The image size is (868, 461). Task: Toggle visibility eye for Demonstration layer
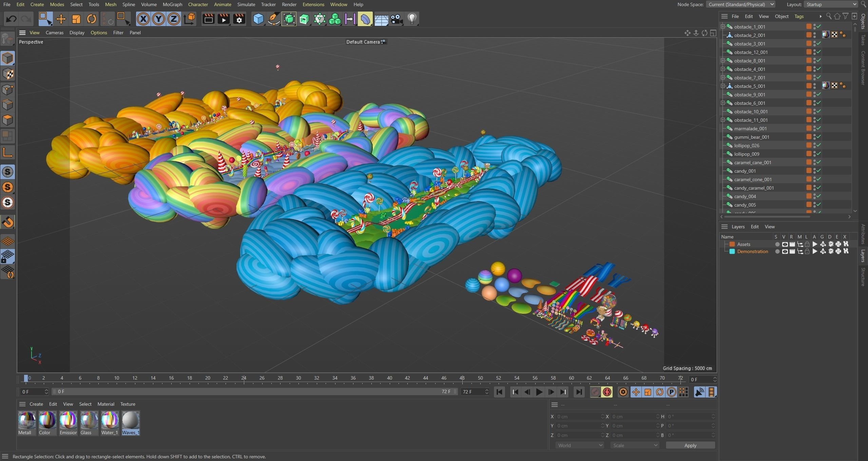(x=785, y=251)
